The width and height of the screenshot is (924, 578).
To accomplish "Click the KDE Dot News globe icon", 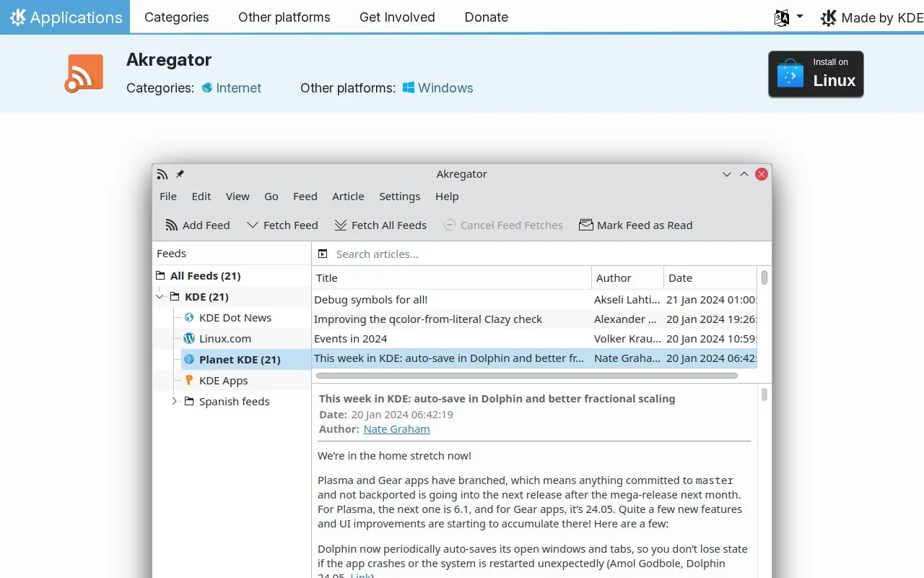I will pos(189,317).
